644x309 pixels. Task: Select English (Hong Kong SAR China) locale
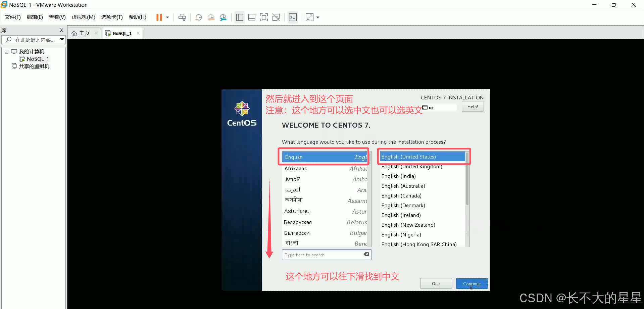423,244
